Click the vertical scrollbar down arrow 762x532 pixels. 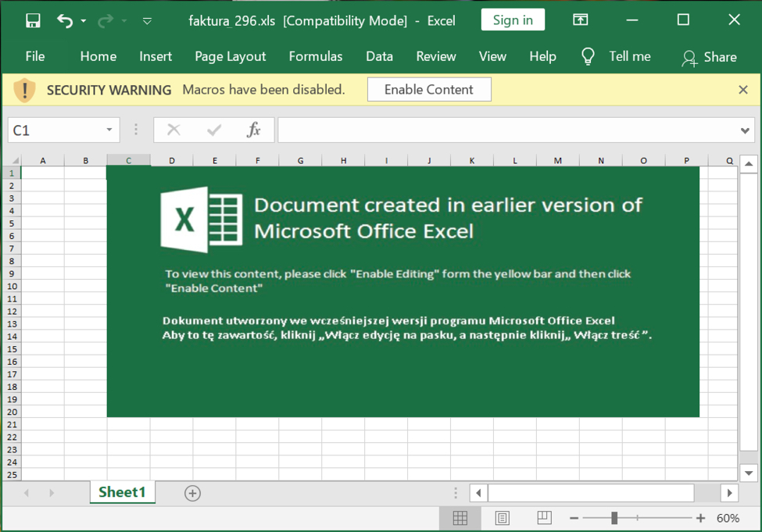[749, 473]
